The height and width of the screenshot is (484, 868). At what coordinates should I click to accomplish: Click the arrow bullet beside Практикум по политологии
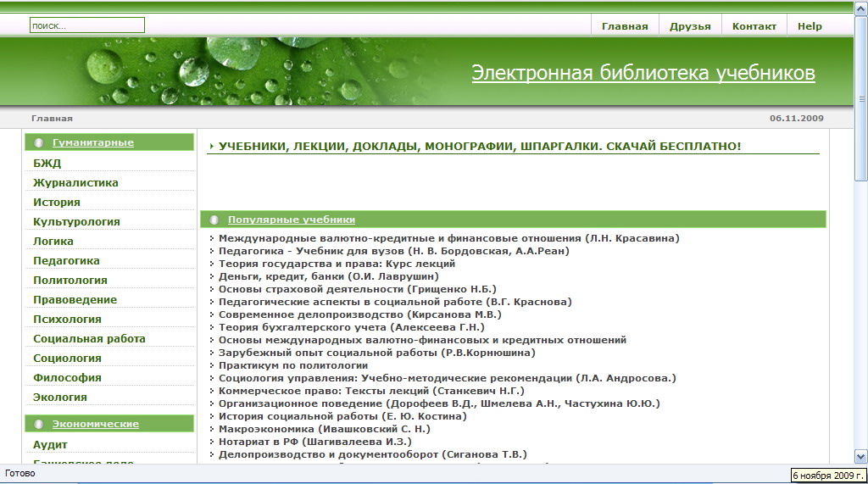[x=211, y=365]
